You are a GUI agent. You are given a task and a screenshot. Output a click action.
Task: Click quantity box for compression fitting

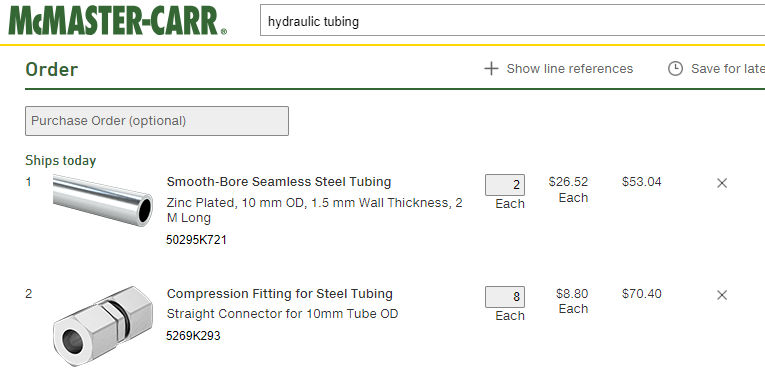[505, 297]
